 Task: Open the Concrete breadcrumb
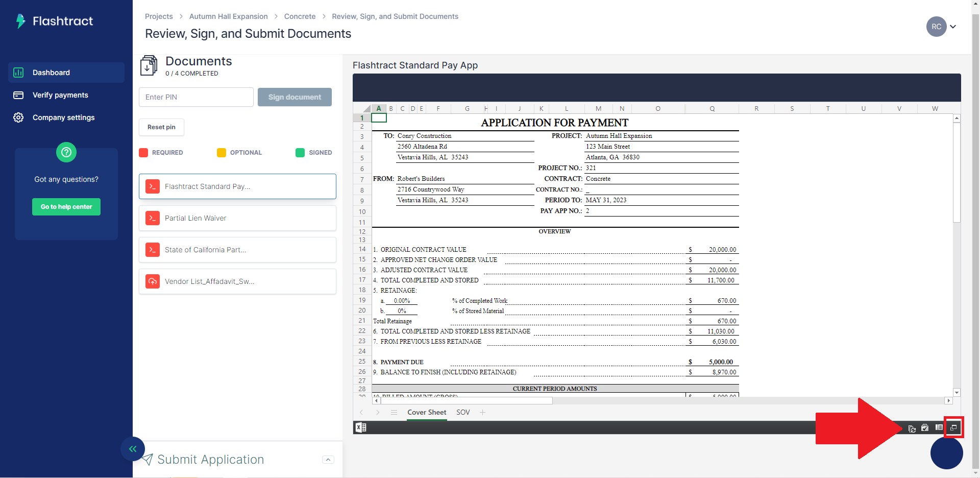300,16
